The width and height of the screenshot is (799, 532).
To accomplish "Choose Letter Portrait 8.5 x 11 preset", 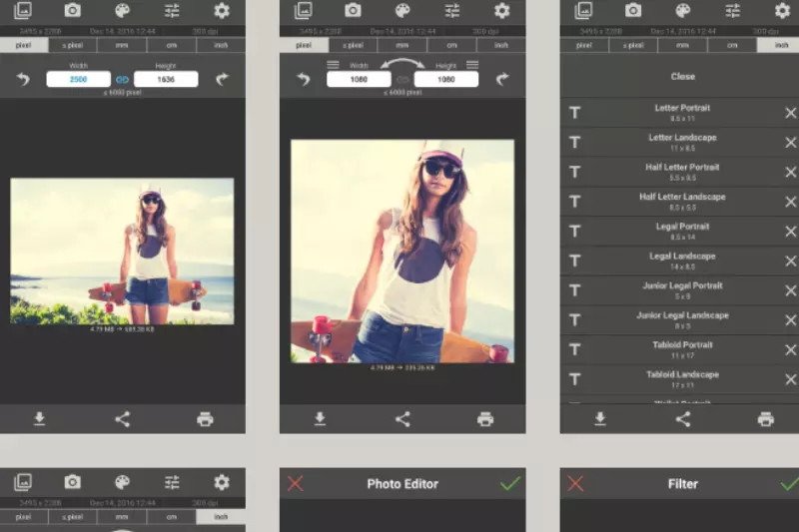I will (682, 113).
